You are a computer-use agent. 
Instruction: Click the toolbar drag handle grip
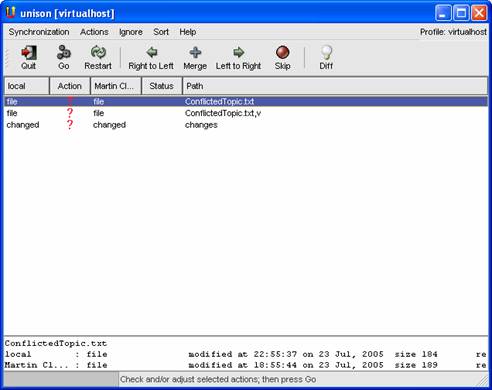tap(6, 57)
